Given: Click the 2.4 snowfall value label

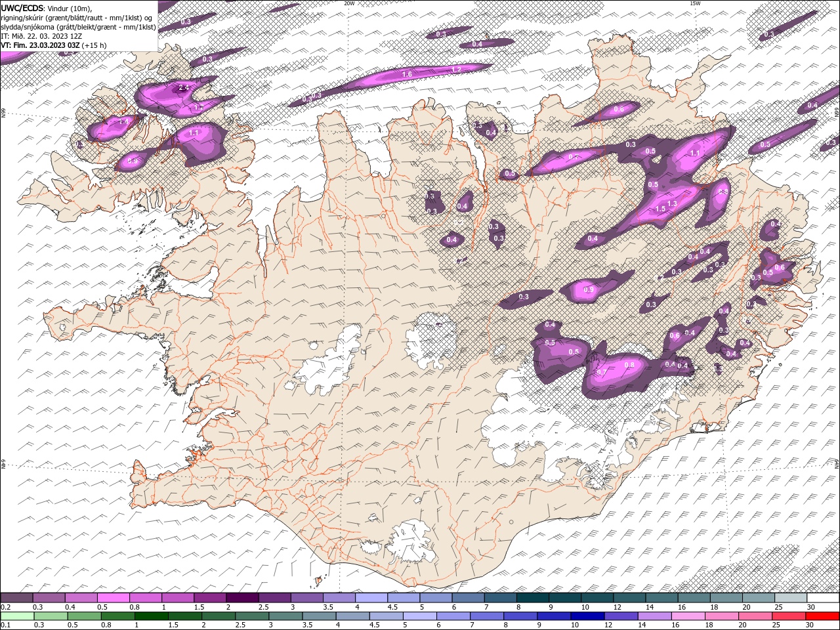Looking at the screenshot, I should (184, 87).
